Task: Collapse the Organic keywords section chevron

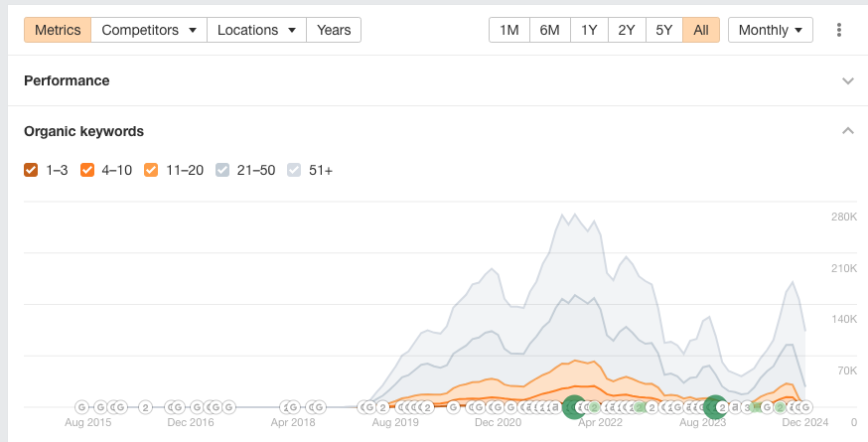Action: pos(848,131)
